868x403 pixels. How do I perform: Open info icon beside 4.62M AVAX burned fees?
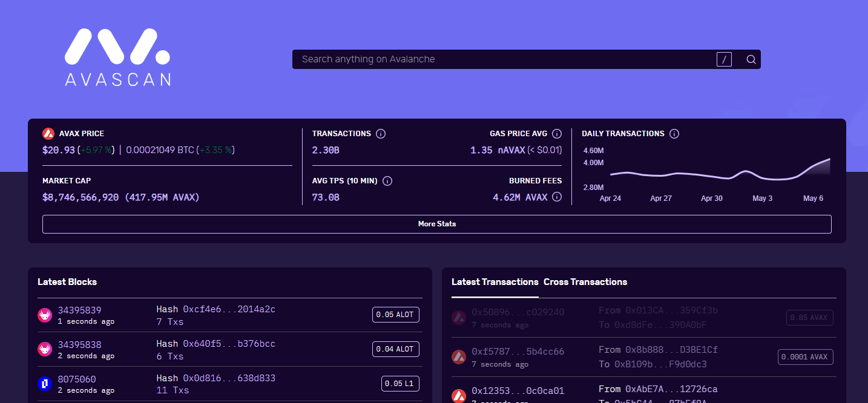pyautogui.click(x=557, y=197)
